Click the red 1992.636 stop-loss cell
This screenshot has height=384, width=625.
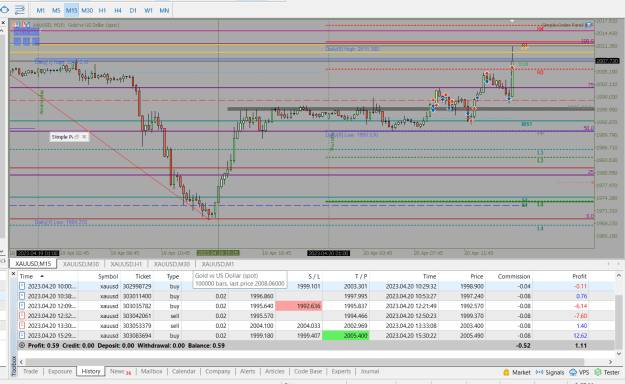[299, 306]
